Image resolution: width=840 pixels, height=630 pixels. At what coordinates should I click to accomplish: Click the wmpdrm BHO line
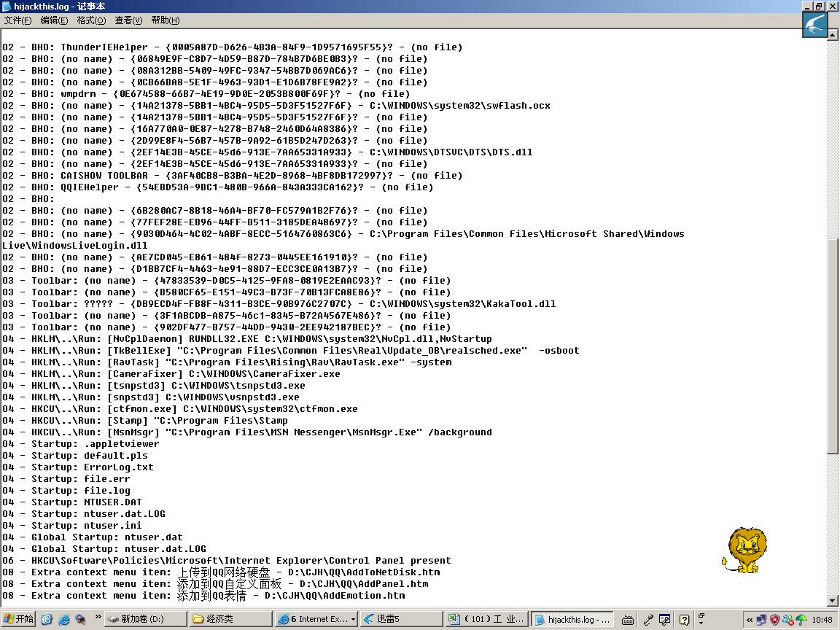pos(206,94)
